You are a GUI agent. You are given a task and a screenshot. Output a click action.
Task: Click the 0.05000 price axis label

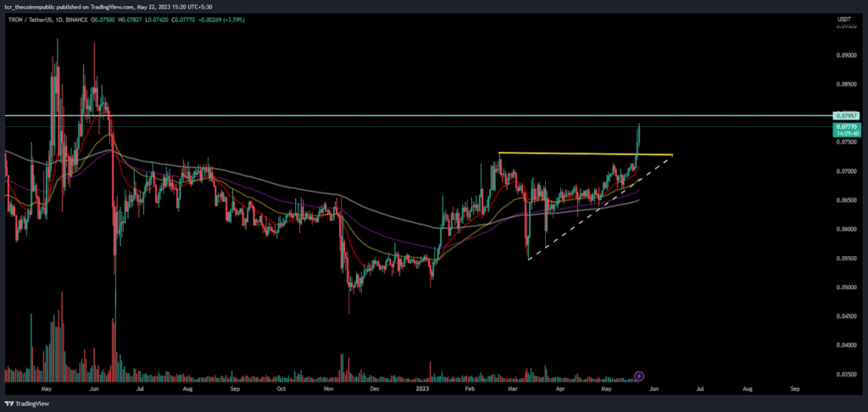click(x=845, y=287)
